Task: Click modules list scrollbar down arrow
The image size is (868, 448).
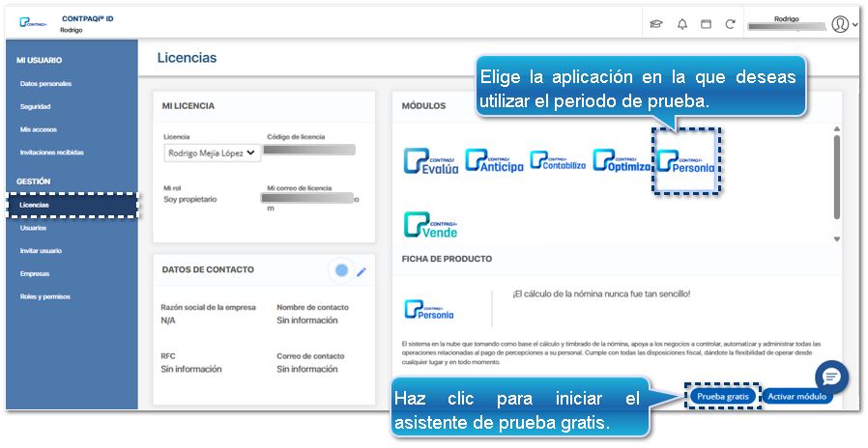Action: (837, 238)
